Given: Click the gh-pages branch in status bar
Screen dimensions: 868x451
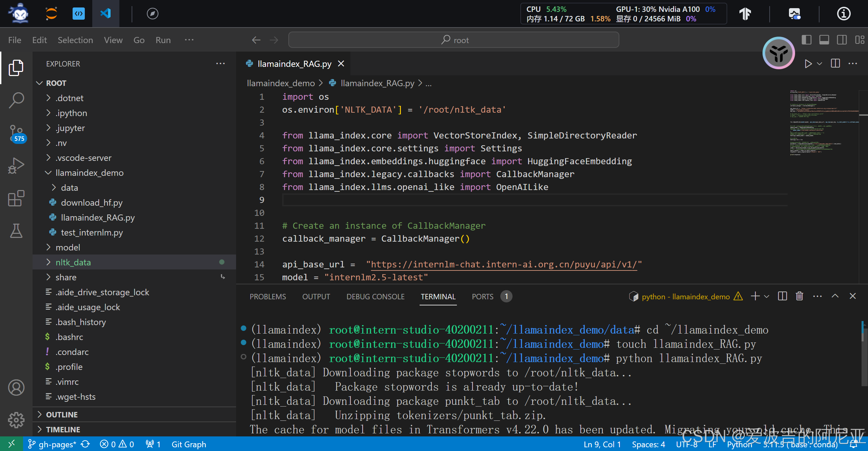Looking at the screenshot, I should (52, 444).
